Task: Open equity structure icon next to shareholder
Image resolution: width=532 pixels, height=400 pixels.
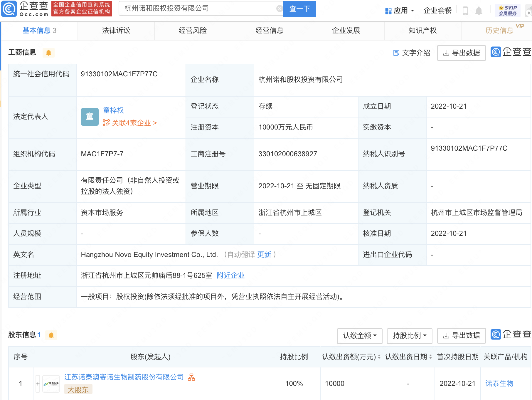Action: tap(191, 377)
